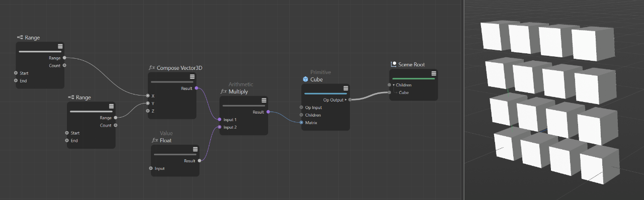Image resolution: width=644 pixels, height=200 pixels.
Task: Click the Primitive label above Cube
Action: [x=320, y=72]
